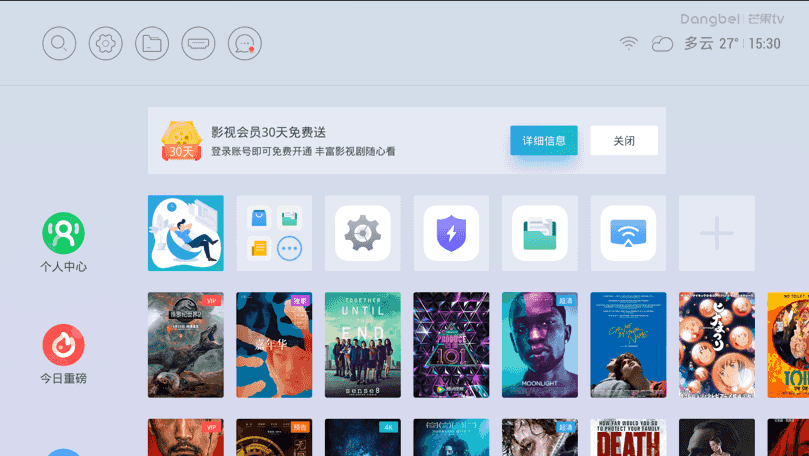This screenshot has width=809, height=456.
Task: Open the file manager folder icon
Action: (152, 43)
